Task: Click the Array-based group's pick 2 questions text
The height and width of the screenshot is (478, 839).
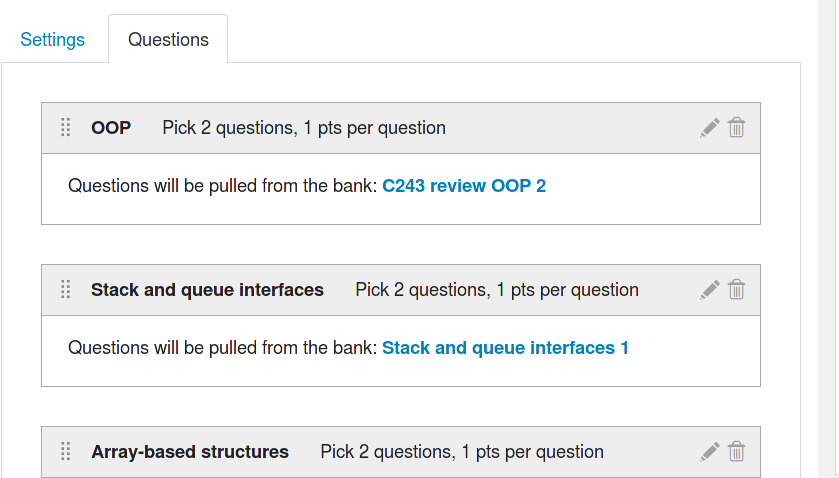Action: point(462,452)
